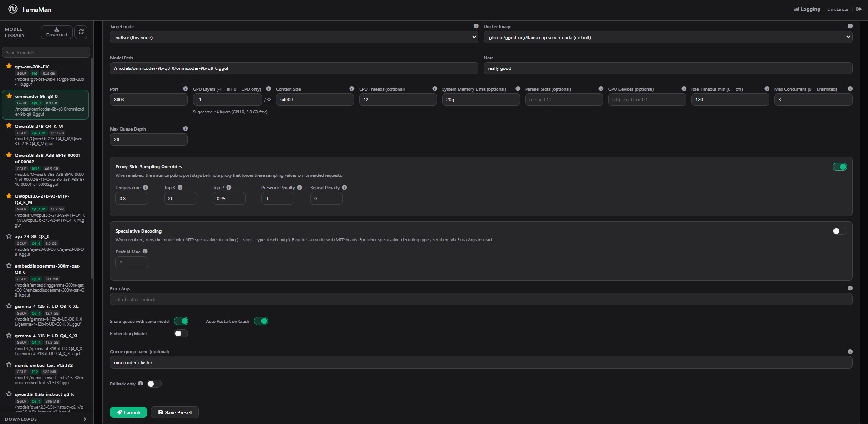Unstar the omnicoder-9b-q8_0 model
The image size is (868, 424).
[9, 96]
